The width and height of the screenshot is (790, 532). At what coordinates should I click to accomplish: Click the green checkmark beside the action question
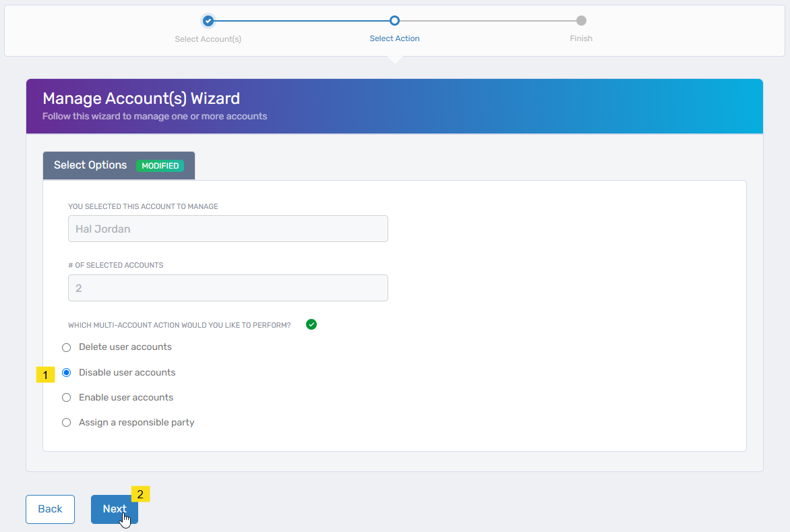pos(311,324)
